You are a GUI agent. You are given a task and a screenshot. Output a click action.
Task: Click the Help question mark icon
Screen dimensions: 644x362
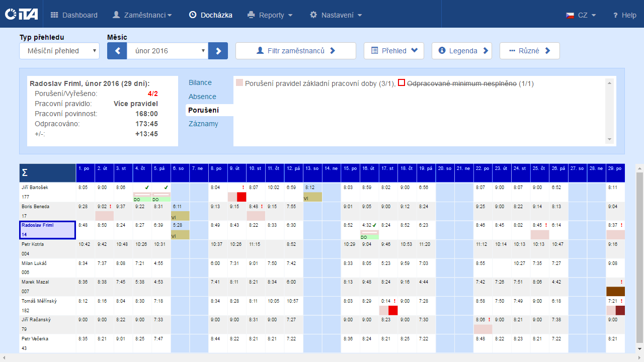[x=615, y=15]
